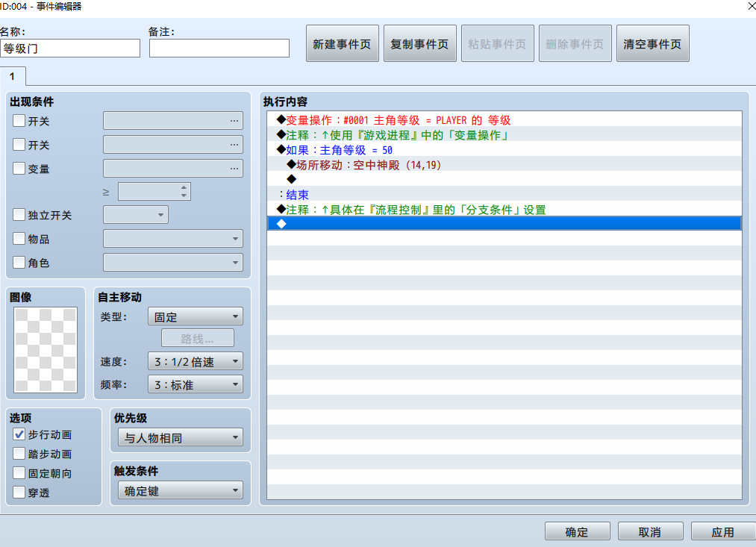This screenshot has height=547, width=756.
Task: Open the 频率 dropdown showing 标准
Action: pyautogui.click(x=196, y=384)
